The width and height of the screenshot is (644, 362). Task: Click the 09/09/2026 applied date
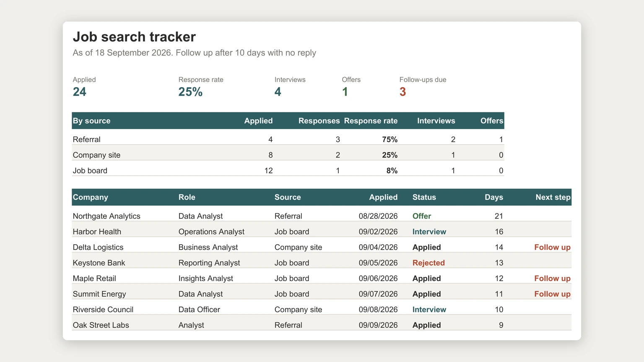(378, 325)
